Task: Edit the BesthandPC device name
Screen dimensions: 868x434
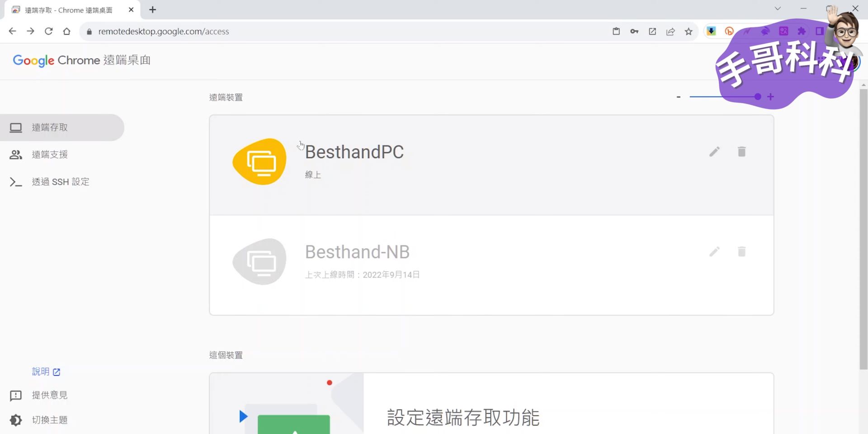Action: (714, 152)
